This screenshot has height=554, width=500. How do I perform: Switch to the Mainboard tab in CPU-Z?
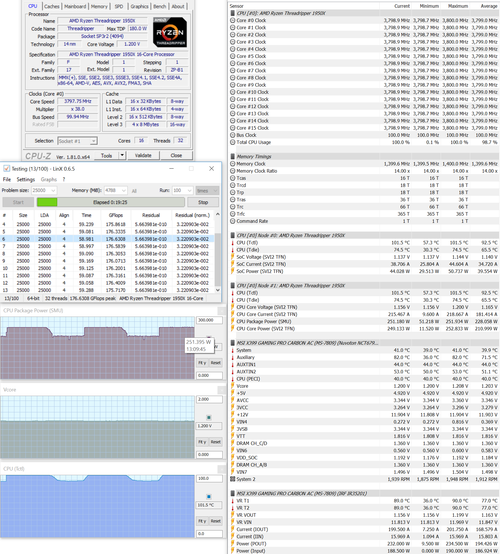[75, 6]
